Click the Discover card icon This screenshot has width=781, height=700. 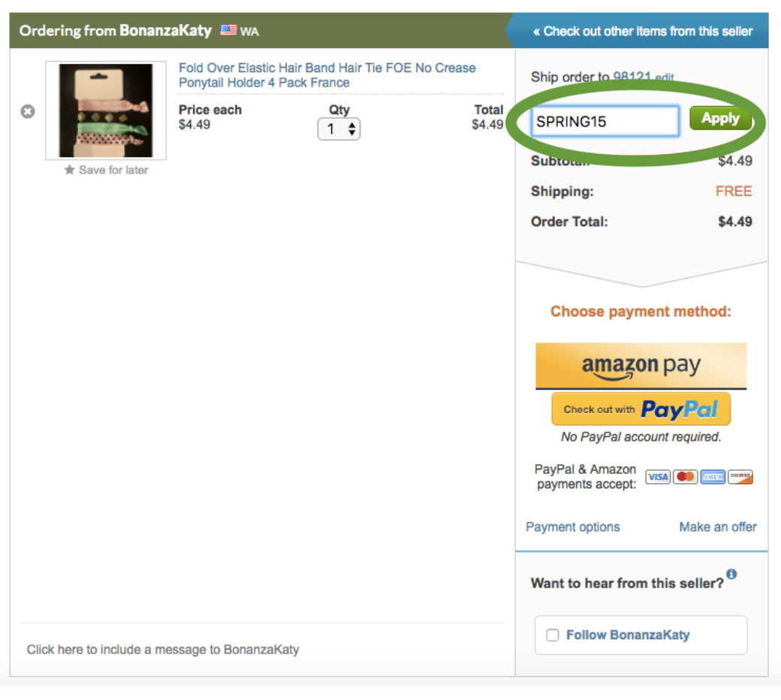740,477
